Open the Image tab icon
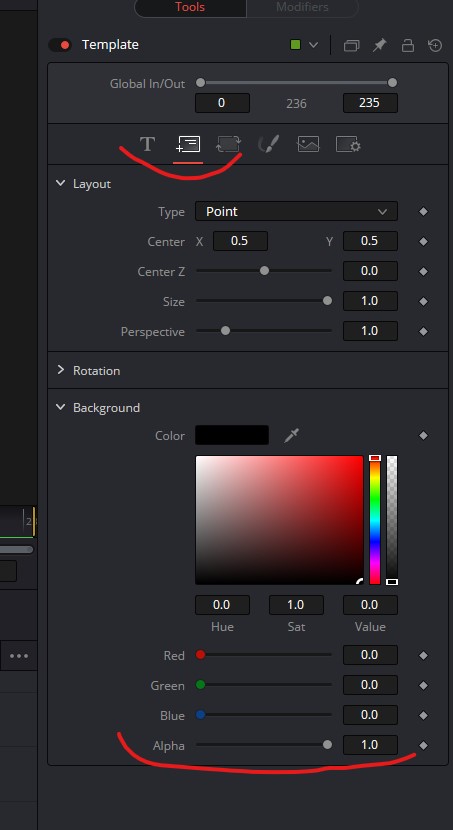 (x=308, y=144)
